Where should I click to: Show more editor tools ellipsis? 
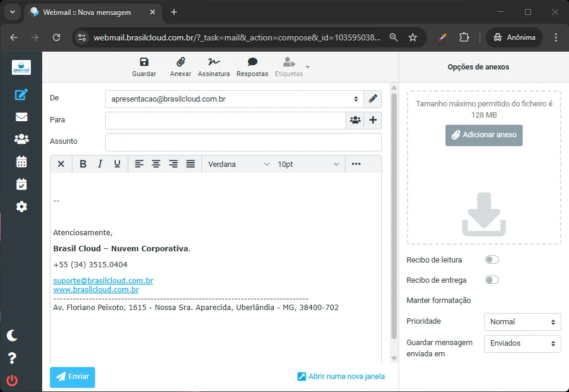coord(356,164)
